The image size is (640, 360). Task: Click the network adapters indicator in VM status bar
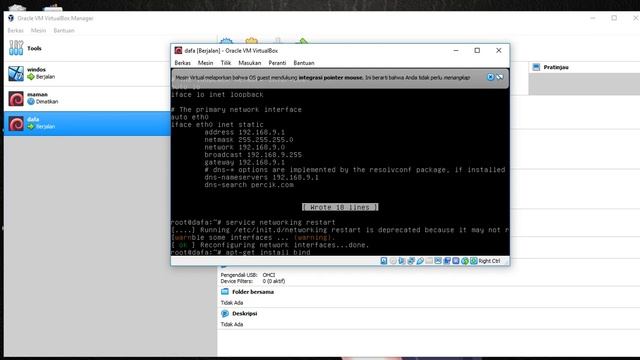pyautogui.click(x=411, y=261)
